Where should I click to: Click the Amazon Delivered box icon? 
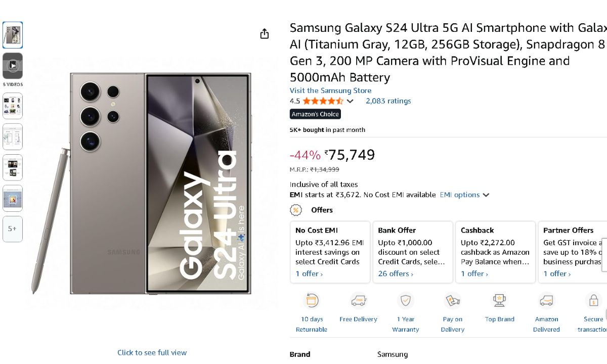point(546,301)
